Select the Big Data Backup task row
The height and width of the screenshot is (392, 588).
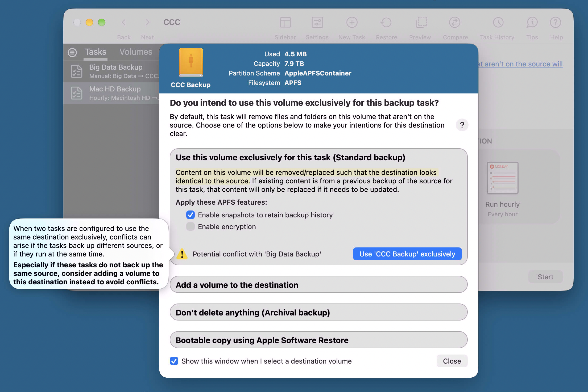[111, 71]
